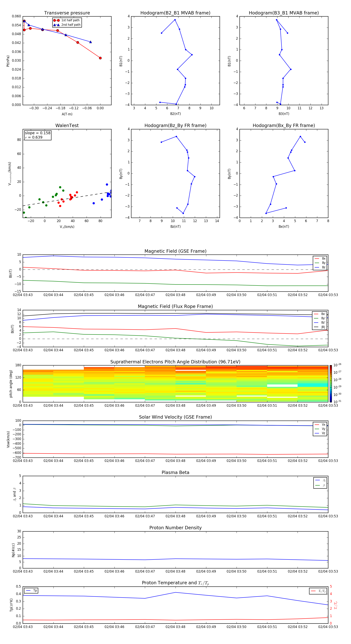Image resolution: width=351 pixels, height=644 pixels.
Task: Click the '|B|' legend entry
Action: pyautogui.click(x=320, y=327)
